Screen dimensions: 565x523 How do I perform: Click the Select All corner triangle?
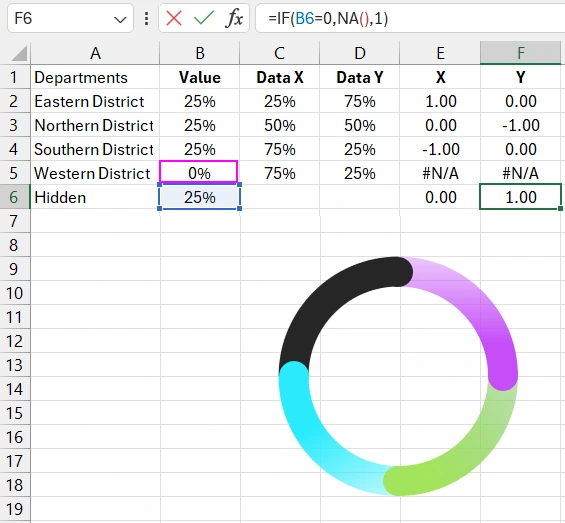point(19,53)
